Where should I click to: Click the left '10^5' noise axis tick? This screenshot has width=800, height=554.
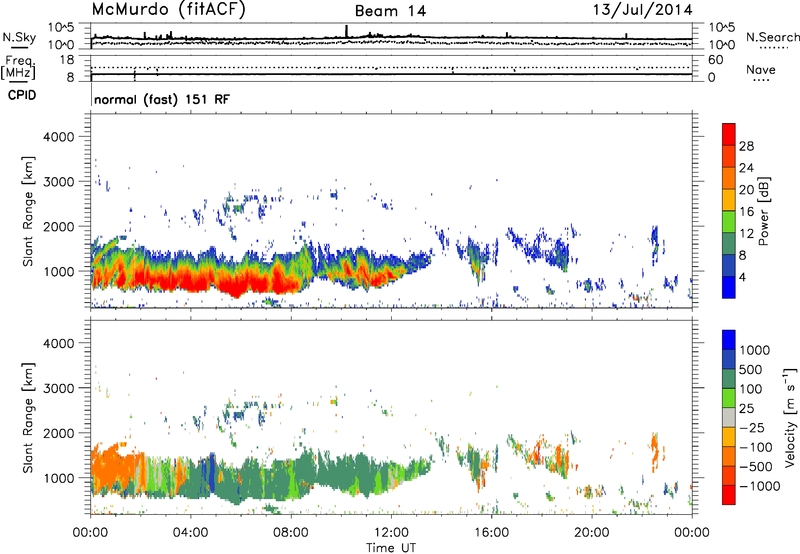click(61, 28)
